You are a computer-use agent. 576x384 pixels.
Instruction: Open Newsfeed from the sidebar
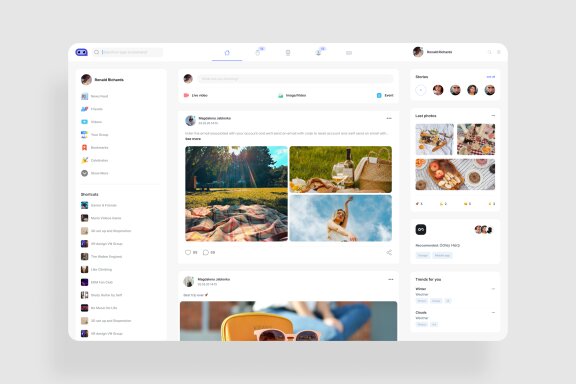[94, 96]
